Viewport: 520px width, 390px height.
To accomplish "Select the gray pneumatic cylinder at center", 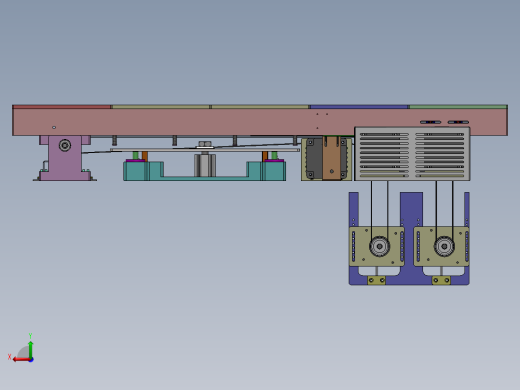I will coord(205,165).
